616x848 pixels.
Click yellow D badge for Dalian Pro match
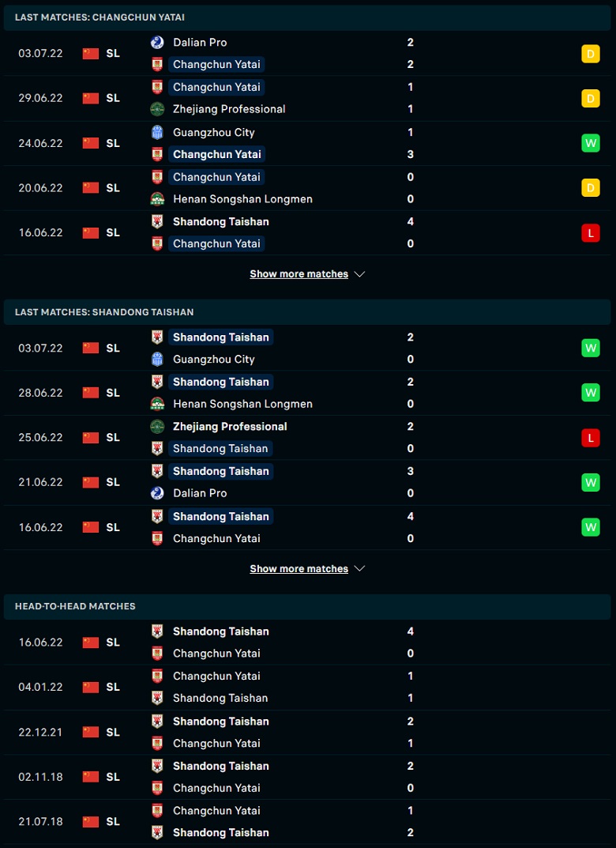pos(590,54)
